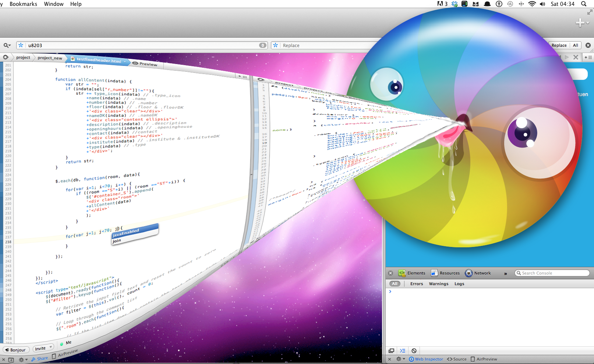Screen dimensions: 594x364
Task: Click the Replace All button
Action: tap(576, 45)
